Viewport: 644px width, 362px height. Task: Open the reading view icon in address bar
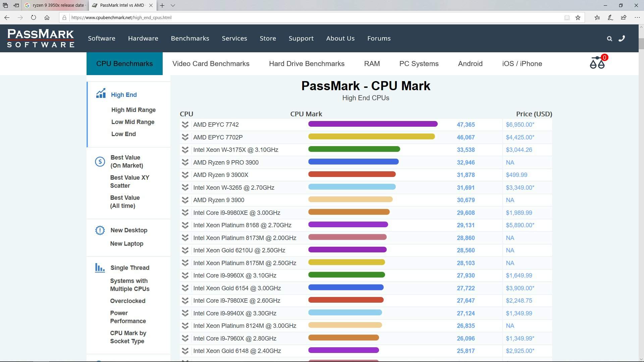(567, 17)
